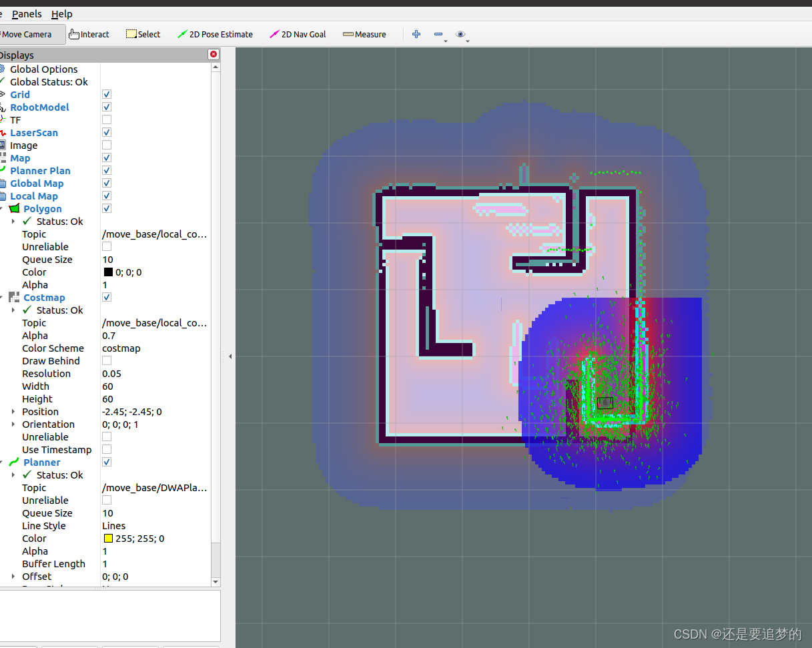Choose the Select tool in toolbar
This screenshot has width=812, height=648.
pyautogui.click(x=143, y=34)
